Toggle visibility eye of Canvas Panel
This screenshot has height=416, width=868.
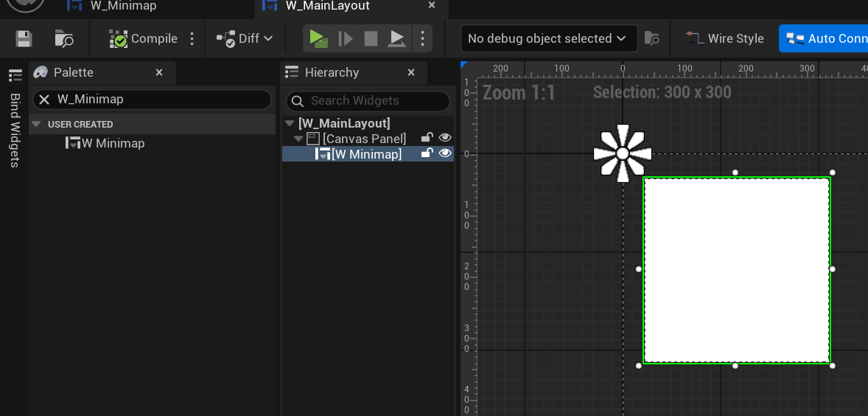pyautogui.click(x=445, y=138)
